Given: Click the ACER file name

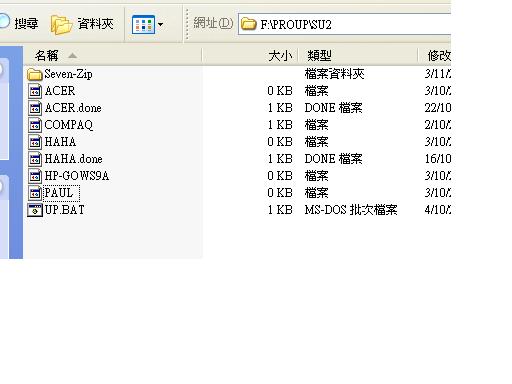Looking at the screenshot, I should 60,91.
